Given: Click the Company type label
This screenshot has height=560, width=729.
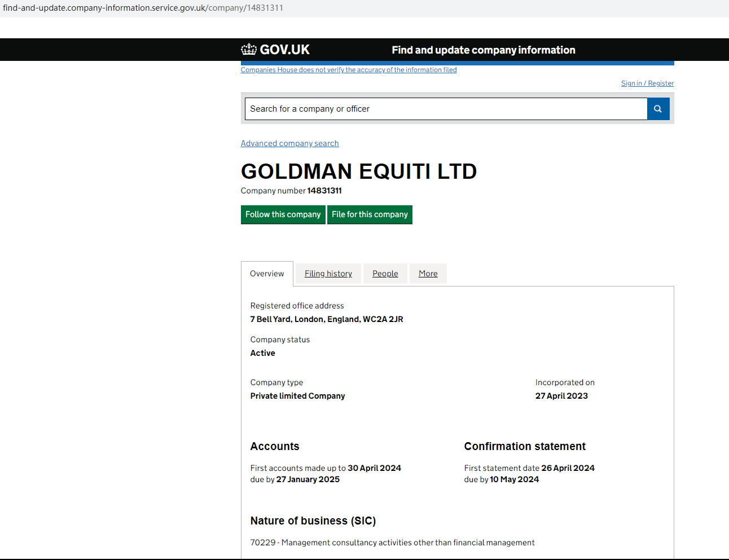Looking at the screenshot, I should pos(277,382).
